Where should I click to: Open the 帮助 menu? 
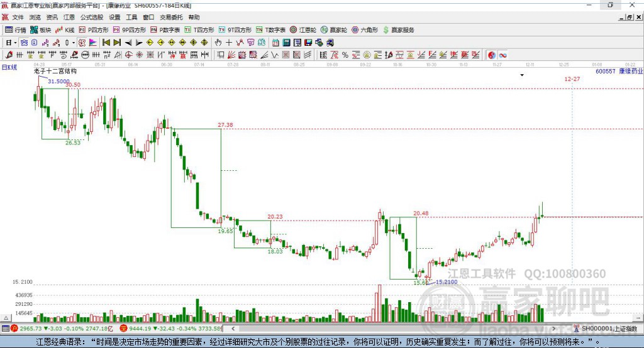[x=194, y=17]
